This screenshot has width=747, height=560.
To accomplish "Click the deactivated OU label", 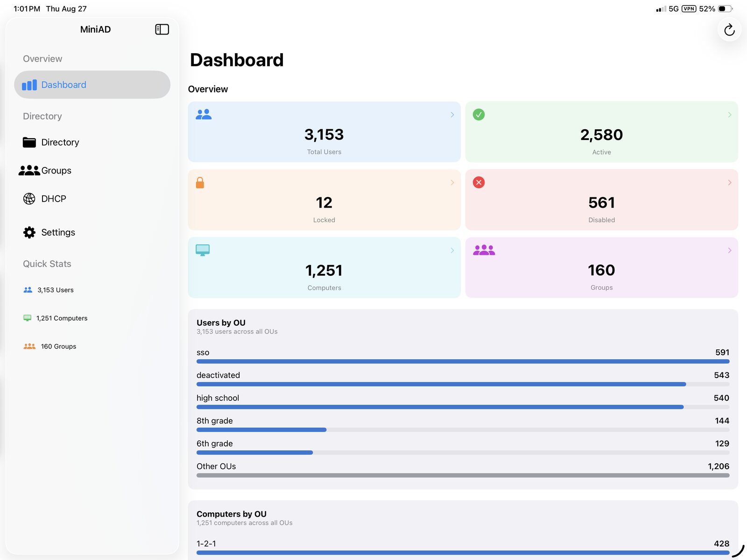I will point(218,375).
